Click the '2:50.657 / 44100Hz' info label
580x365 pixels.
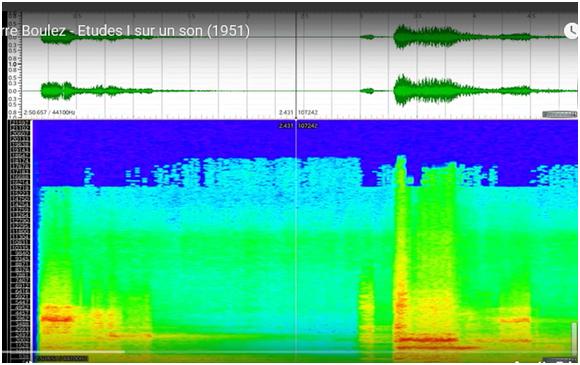(x=49, y=112)
